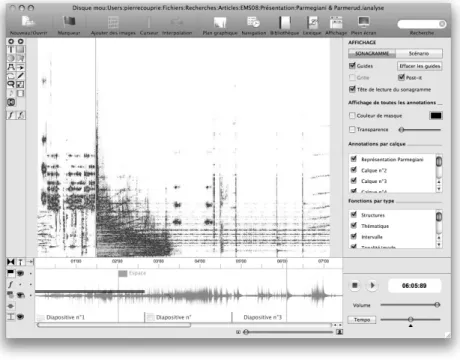Uncheck Représentation Parmegiani layer
Screen dimensions: 460x360
(x=354, y=159)
